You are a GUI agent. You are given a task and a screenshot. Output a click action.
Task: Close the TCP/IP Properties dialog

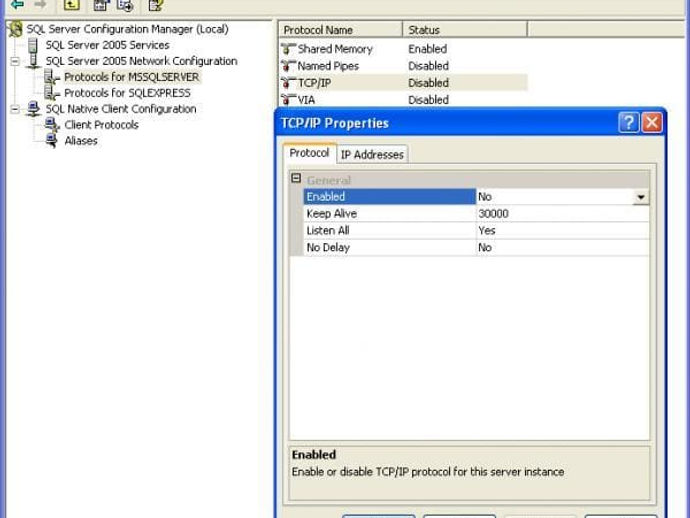coord(652,122)
